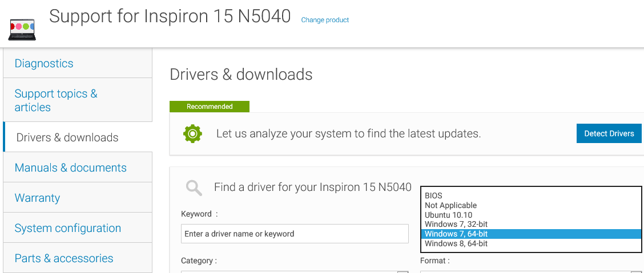Pick Ubuntu 10.10 from the list

[530, 215]
